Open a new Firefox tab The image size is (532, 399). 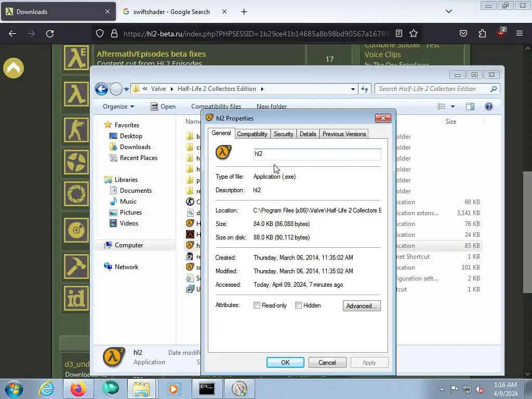coord(244,12)
